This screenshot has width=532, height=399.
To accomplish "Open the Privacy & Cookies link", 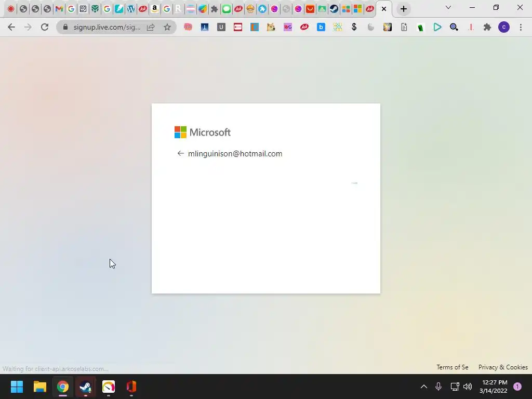I will pyautogui.click(x=503, y=367).
